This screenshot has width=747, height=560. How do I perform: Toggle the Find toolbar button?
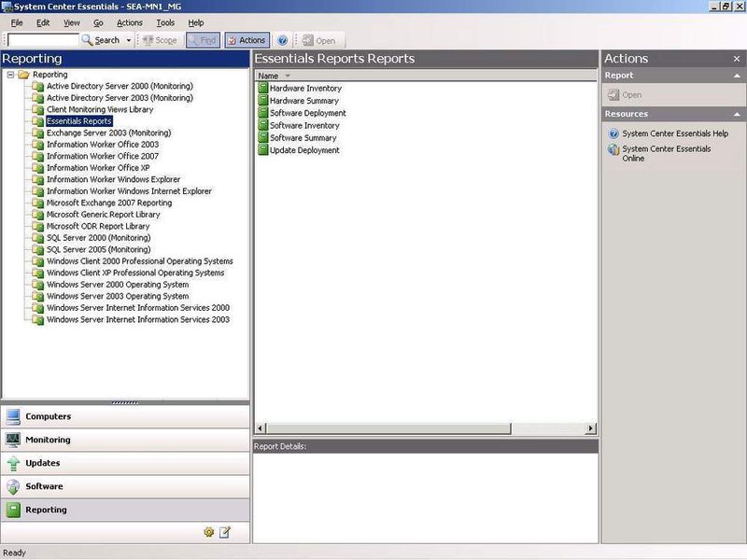pos(204,40)
